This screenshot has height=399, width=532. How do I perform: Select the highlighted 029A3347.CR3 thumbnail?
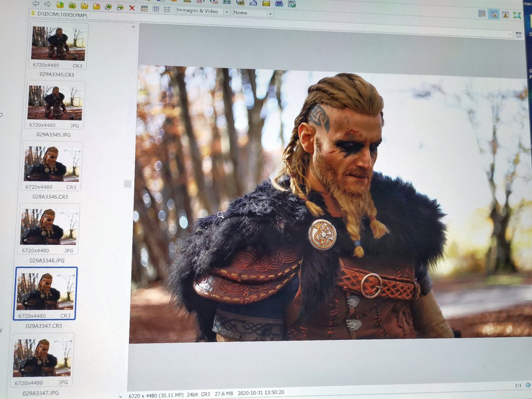point(45,293)
